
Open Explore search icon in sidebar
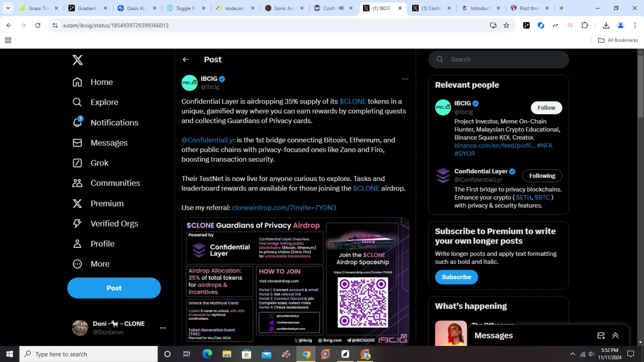coord(77,102)
